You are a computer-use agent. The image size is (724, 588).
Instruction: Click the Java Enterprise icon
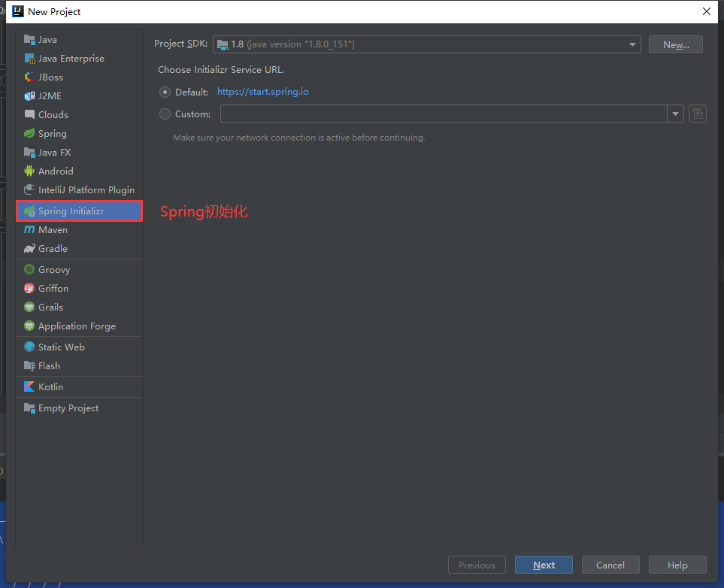tap(29, 59)
